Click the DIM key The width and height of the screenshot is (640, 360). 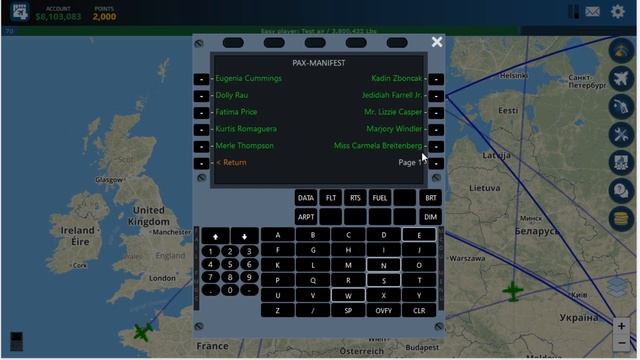pyautogui.click(x=431, y=217)
